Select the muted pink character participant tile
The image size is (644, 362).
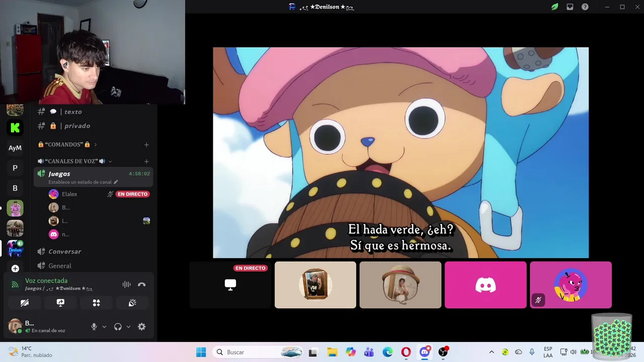[x=571, y=285]
